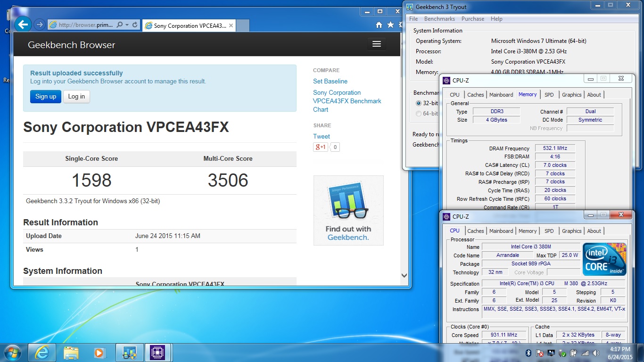Switch to Graphics tab in upper CPU-Z
Image resolution: width=644 pixels, height=362 pixels.
(x=571, y=95)
